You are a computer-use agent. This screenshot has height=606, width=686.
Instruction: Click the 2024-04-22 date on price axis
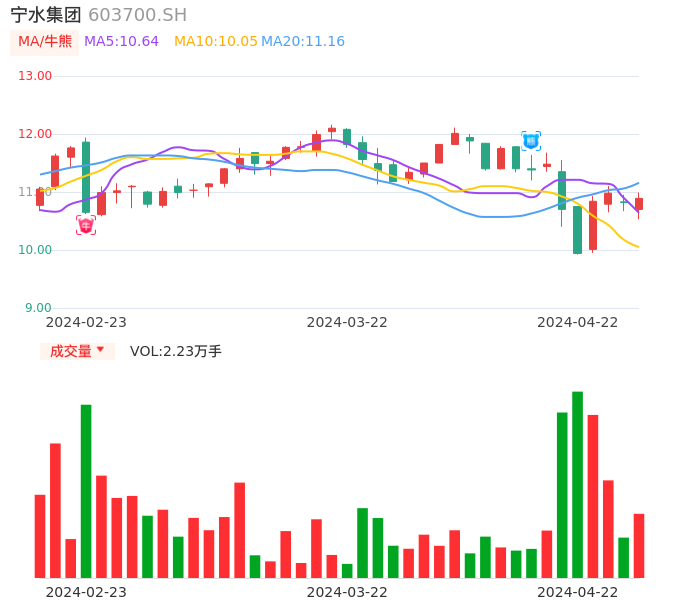[578, 322]
